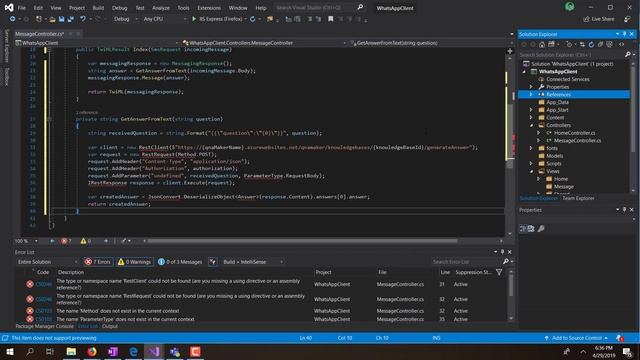Expand the App_Start folder
640x360 pixels.
pyautogui.click(x=531, y=110)
